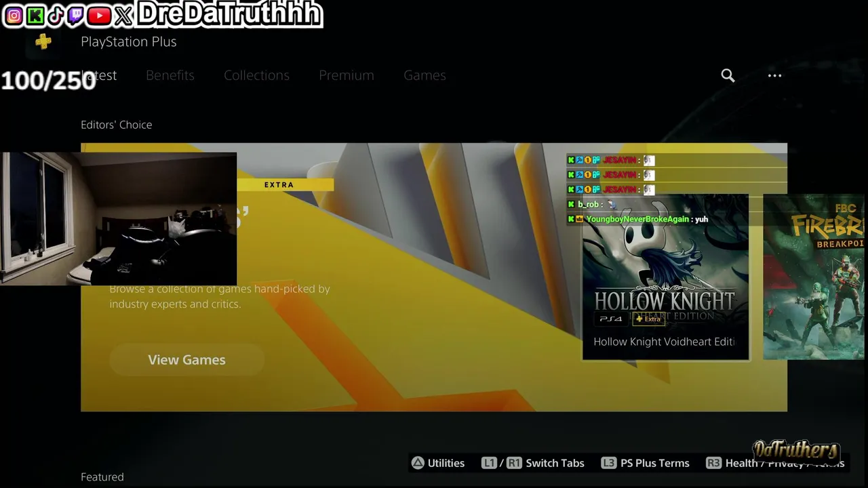Screen dimensions: 868x488
Task: Switch to the Games tab
Action: 425,75
